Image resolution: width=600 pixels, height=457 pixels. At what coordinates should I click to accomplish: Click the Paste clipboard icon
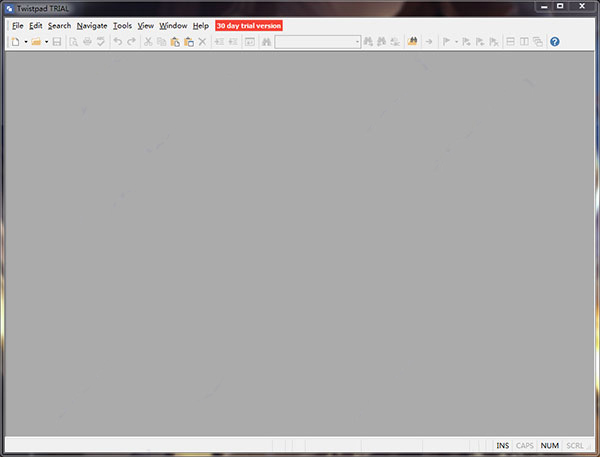pos(175,42)
